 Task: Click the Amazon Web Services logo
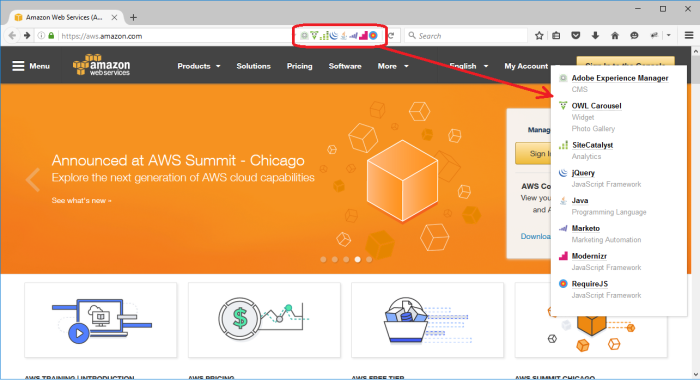pyautogui.click(x=101, y=65)
